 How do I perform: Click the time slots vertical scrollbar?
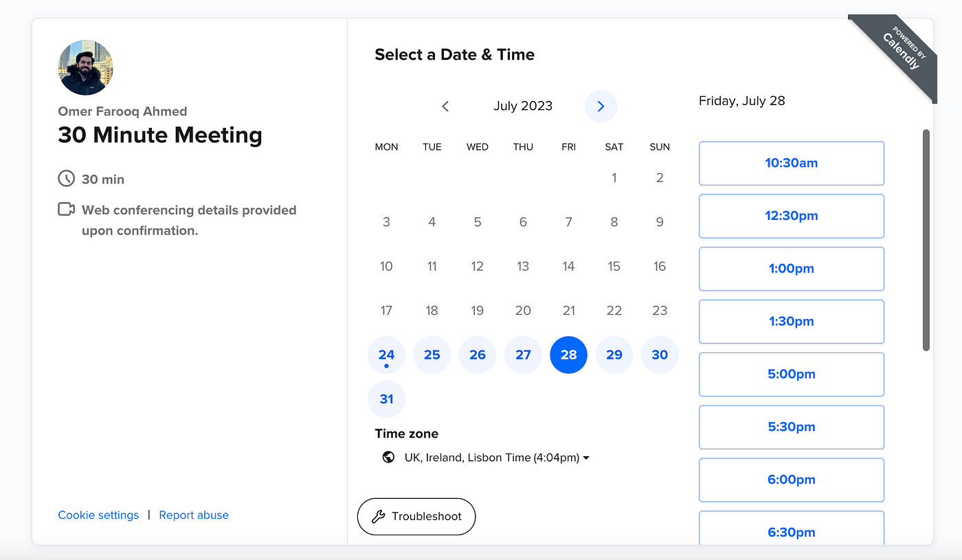coord(926,240)
